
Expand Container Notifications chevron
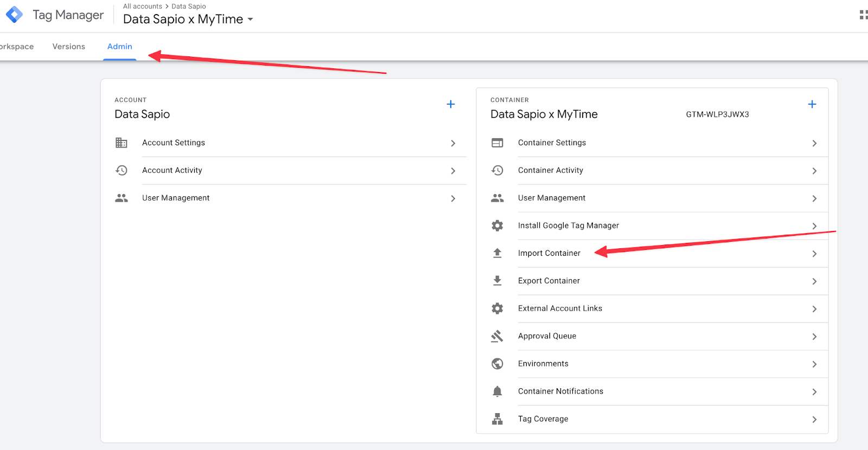(814, 392)
